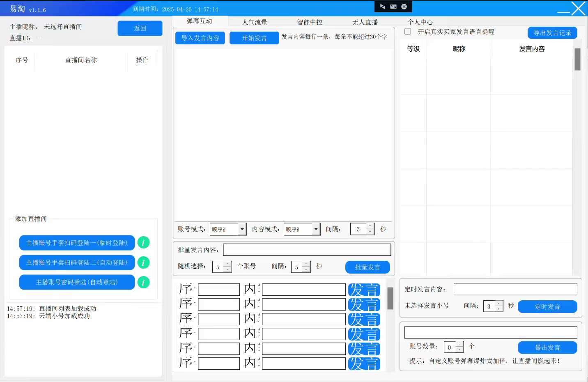Minimize the 易淘 application window
Screen dimensions: 588x382
pos(563,12)
